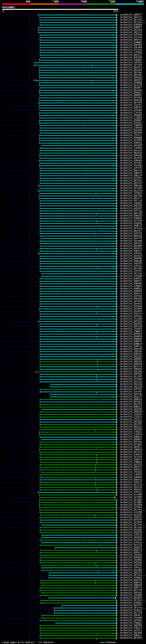The image size is (146, 644).
Task: Click the orange ~40% identity legend segment
Action: [45, 4]
